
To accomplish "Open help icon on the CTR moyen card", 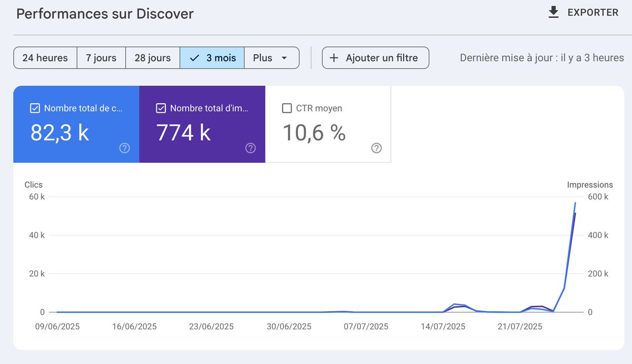I will click(x=377, y=148).
